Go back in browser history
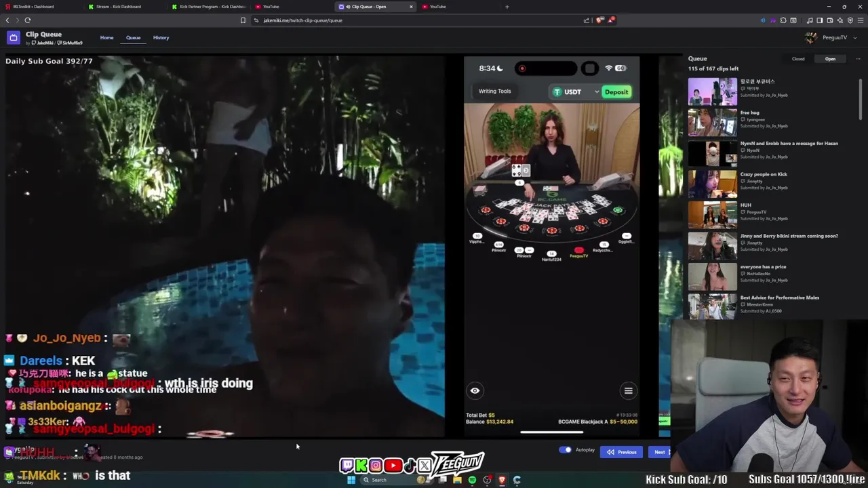Image resolution: width=868 pixels, height=488 pixels. pos(7,20)
